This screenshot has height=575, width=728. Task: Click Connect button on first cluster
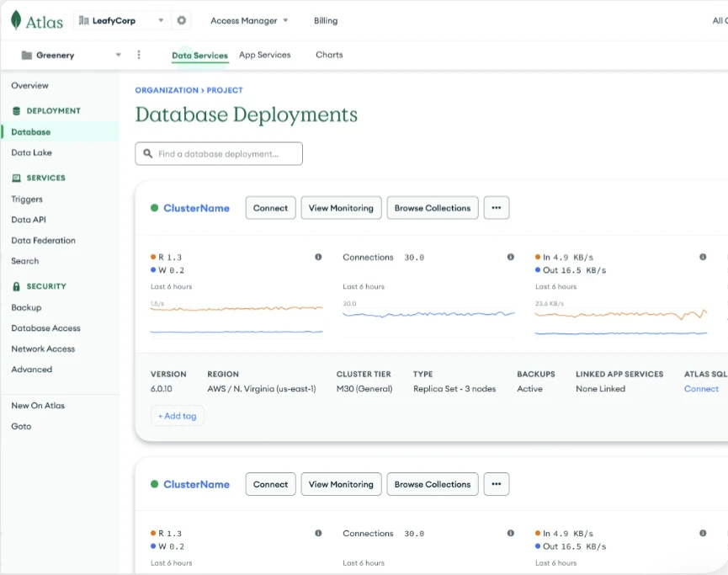point(270,208)
